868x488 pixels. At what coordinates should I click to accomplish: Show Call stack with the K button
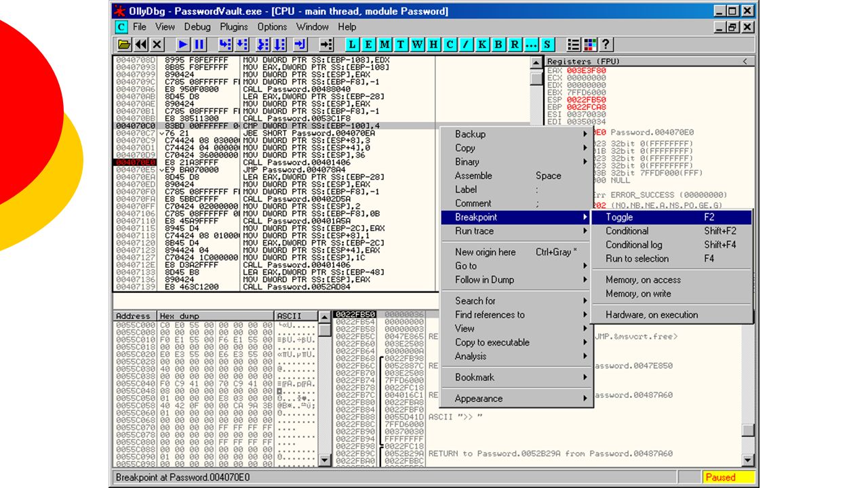click(482, 44)
